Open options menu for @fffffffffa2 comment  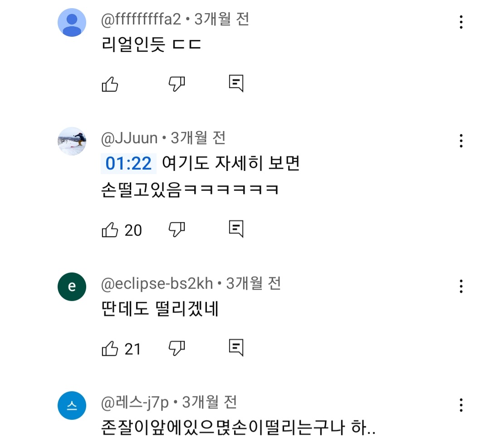click(x=461, y=22)
